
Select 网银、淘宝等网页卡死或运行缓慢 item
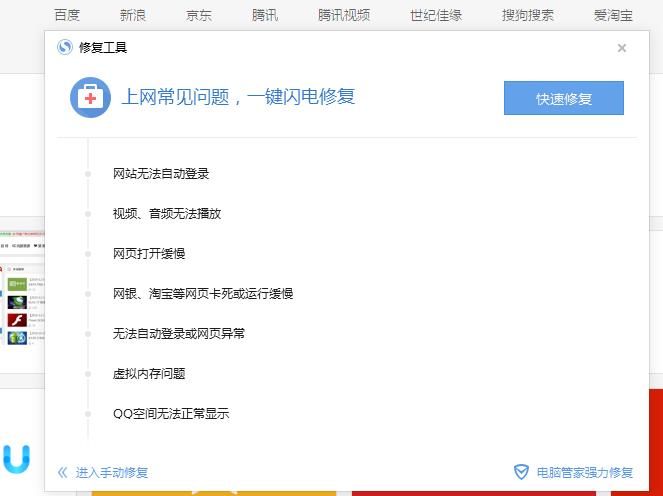tap(203, 293)
